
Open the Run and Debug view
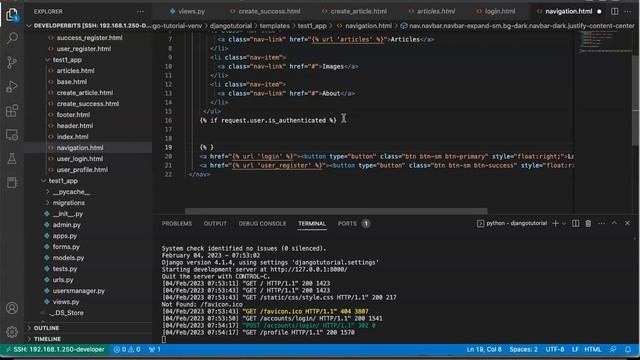coord(12,87)
